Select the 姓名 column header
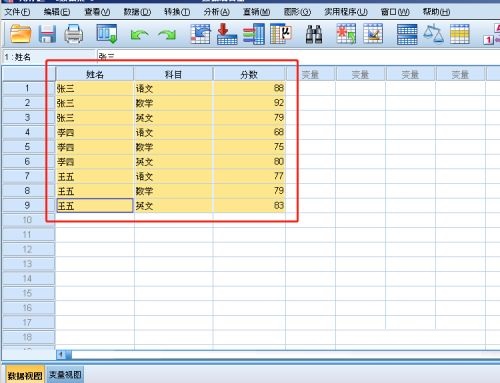The image size is (500, 383). point(95,74)
